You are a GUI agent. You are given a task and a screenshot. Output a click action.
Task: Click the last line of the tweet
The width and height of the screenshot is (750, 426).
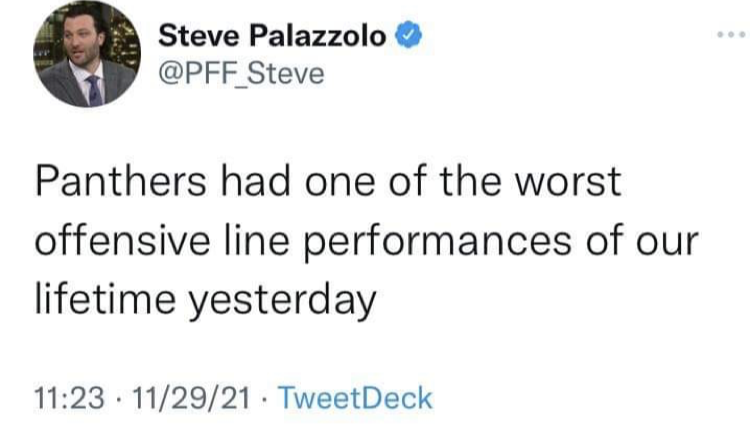coord(204,299)
